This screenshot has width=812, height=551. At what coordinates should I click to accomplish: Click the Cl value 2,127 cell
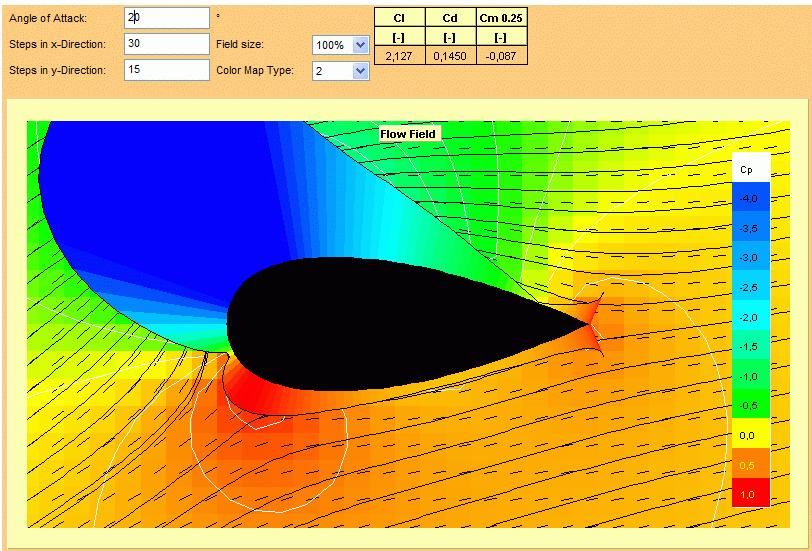(x=399, y=56)
